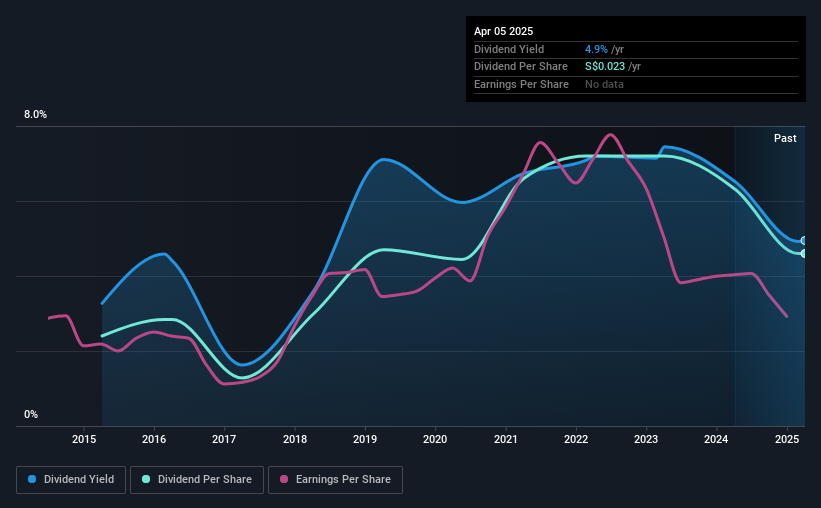Click the tooltip 'Earnings Per Share' row label
Screen dimensions: 821x508
click(521, 84)
